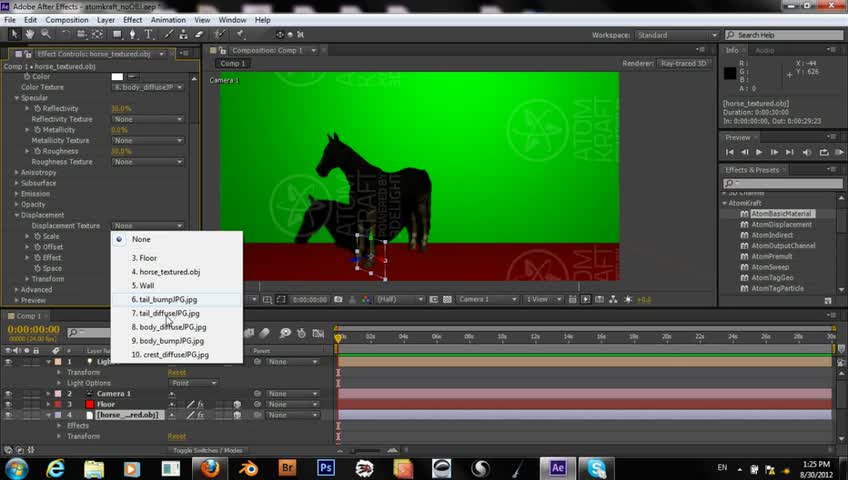Jump to first frame in Preview panel
This screenshot has height=480, width=848.
tap(730, 152)
